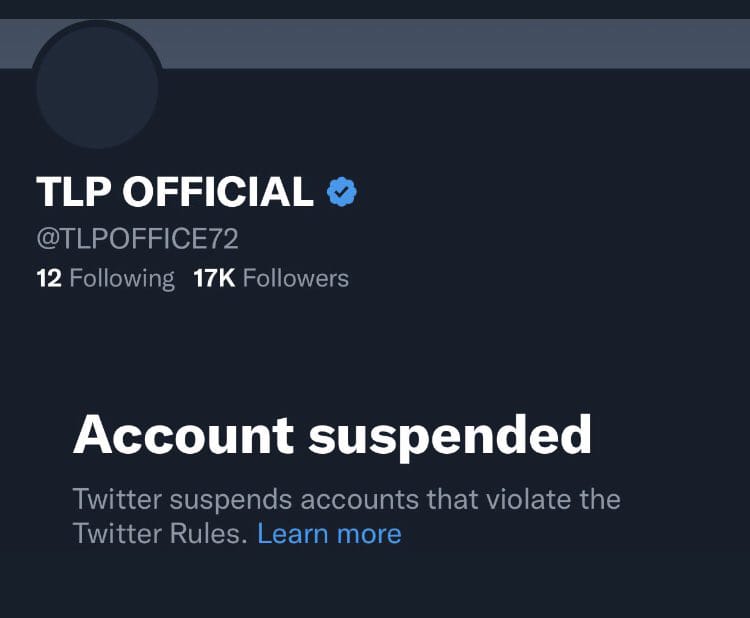Open the blank circular profile avatar
The image size is (750, 618).
click(98, 87)
